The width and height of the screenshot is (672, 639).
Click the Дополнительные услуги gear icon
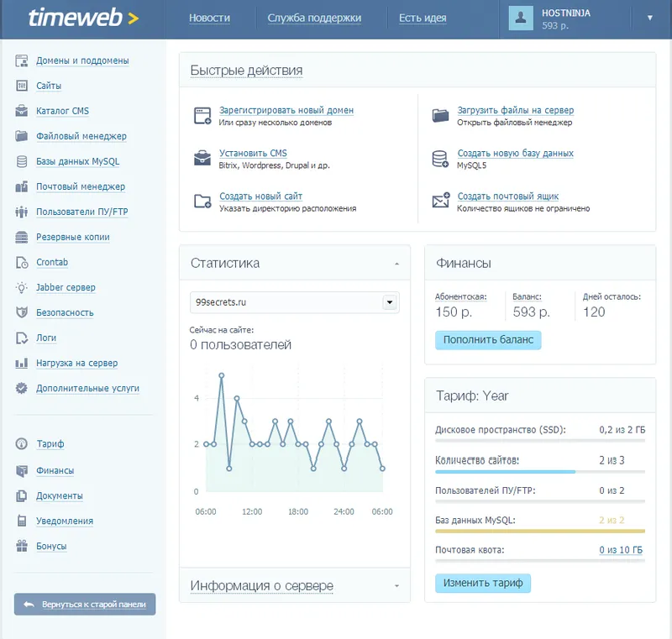click(x=22, y=389)
